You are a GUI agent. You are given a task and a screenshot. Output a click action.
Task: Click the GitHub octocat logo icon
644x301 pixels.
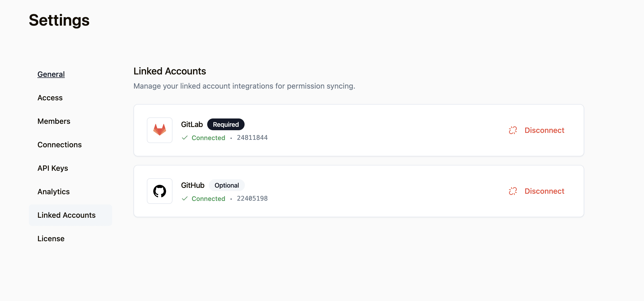pos(160,191)
